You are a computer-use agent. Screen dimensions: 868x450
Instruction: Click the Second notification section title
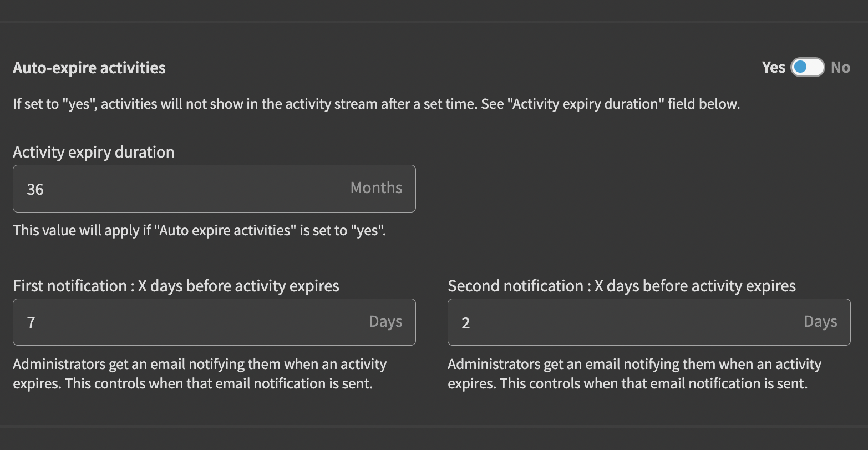click(621, 286)
